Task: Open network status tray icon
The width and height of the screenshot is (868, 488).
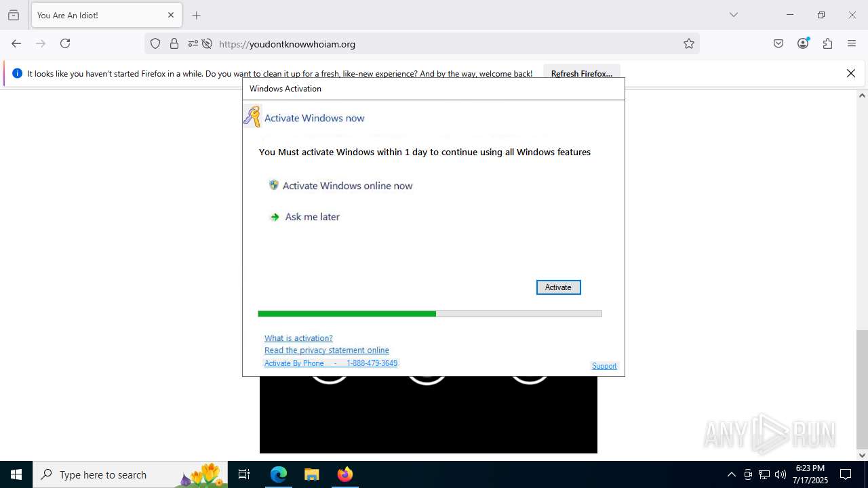Action: click(764, 474)
